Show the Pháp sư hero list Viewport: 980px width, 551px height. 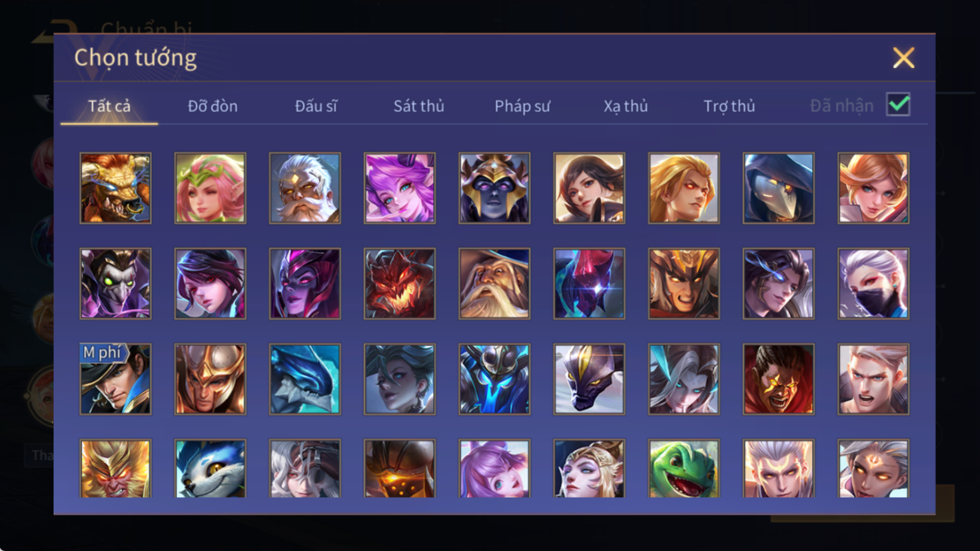pyautogui.click(x=522, y=106)
